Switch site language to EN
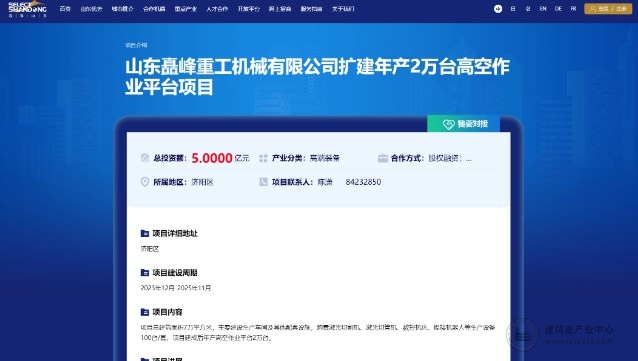Viewport: 638px width, 361px height. pos(543,9)
